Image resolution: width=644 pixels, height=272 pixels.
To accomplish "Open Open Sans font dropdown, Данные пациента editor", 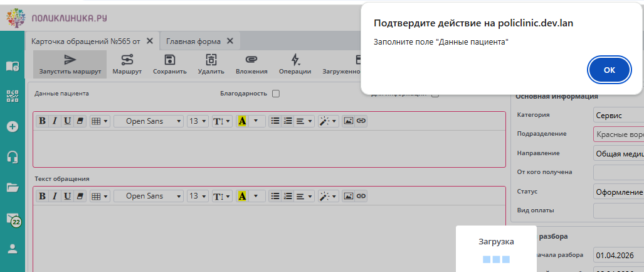I will click(149, 121).
